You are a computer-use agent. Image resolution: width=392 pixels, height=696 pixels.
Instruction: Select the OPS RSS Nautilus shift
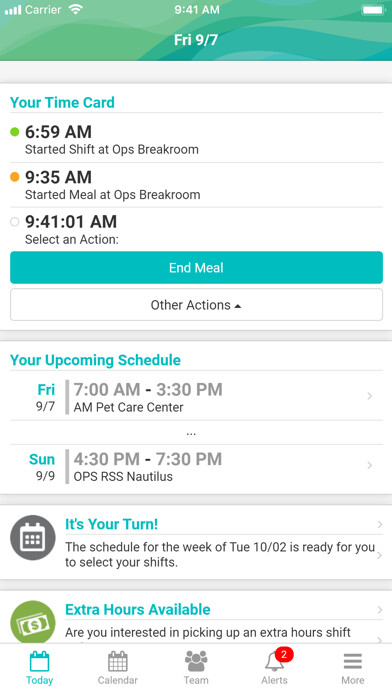[x=196, y=466]
